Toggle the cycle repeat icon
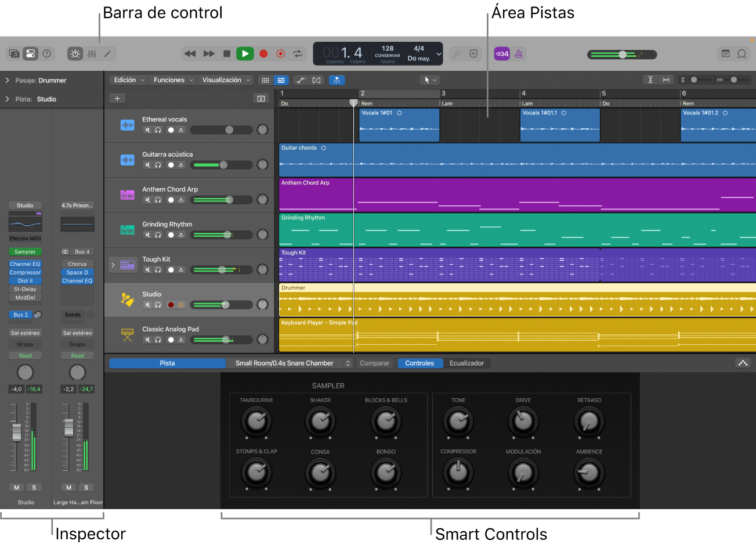The width and height of the screenshot is (756, 548). tap(298, 53)
